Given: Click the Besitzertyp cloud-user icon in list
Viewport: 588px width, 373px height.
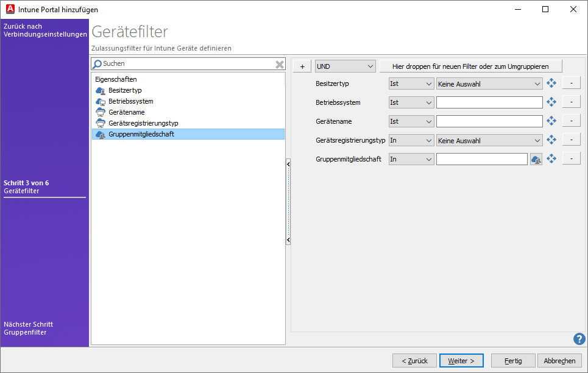Looking at the screenshot, I should pos(101,90).
